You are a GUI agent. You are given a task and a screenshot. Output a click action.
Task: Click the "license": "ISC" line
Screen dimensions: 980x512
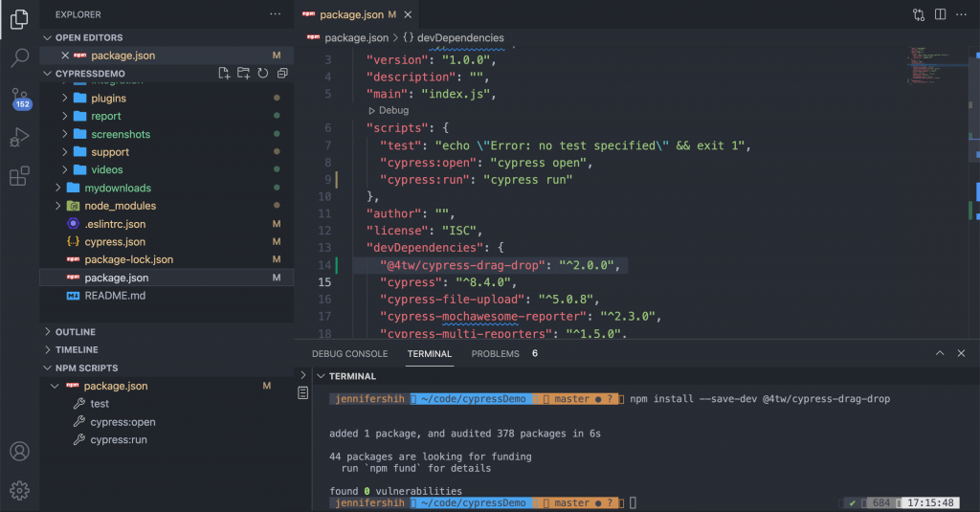(424, 231)
